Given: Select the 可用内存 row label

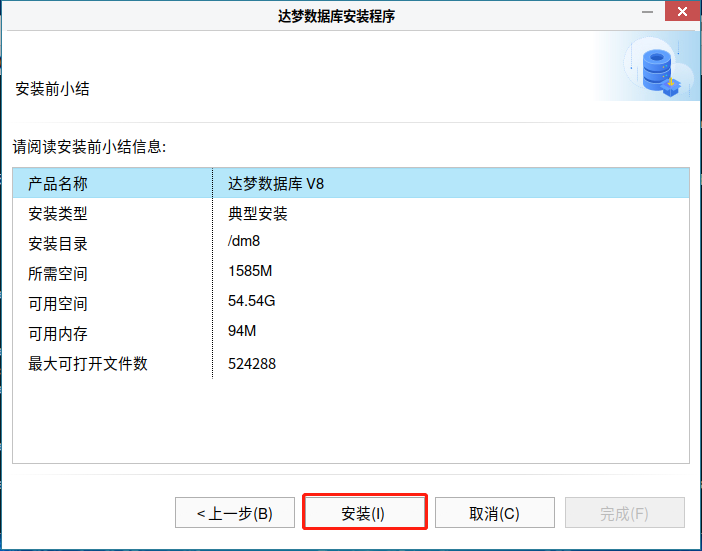Looking at the screenshot, I should click(x=58, y=333).
